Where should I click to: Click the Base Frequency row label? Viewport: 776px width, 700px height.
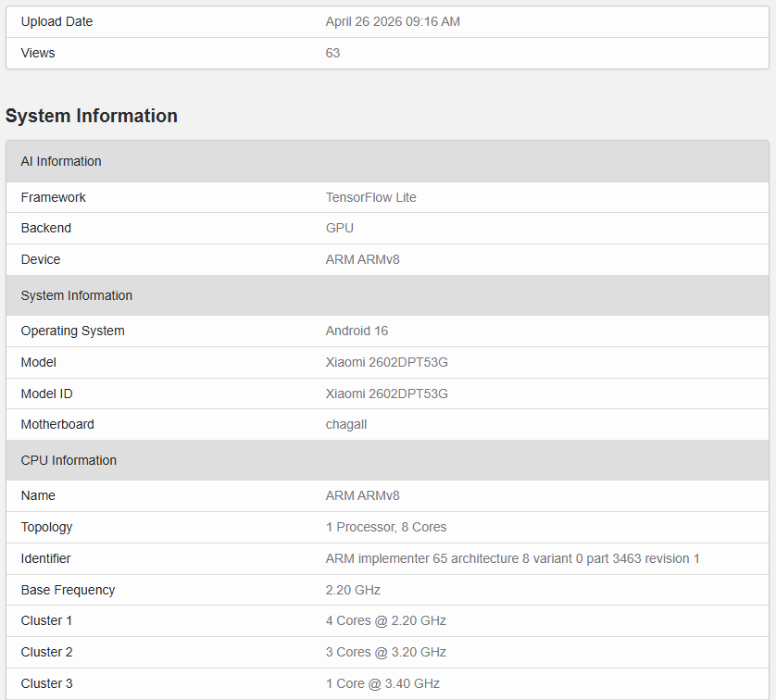click(68, 590)
